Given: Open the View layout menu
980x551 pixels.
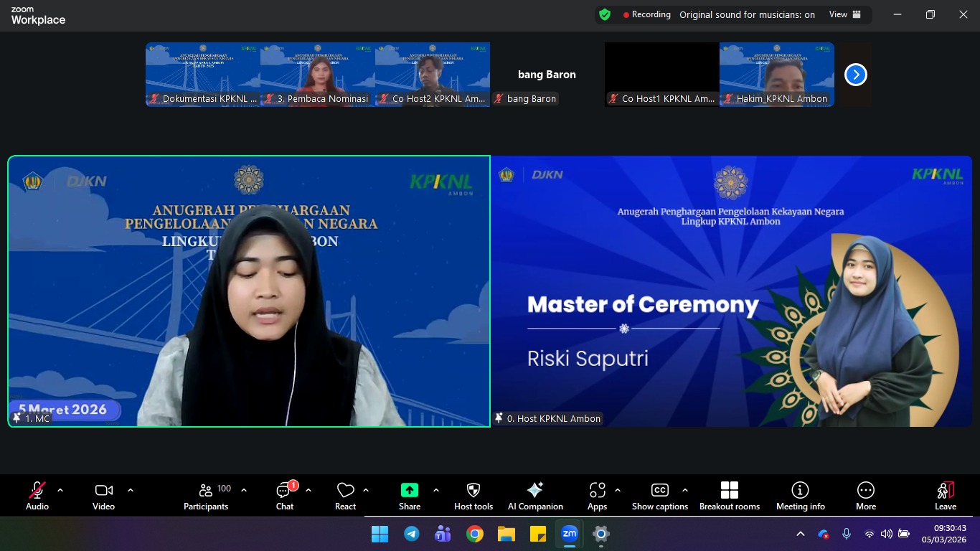Looking at the screenshot, I should tap(844, 14).
